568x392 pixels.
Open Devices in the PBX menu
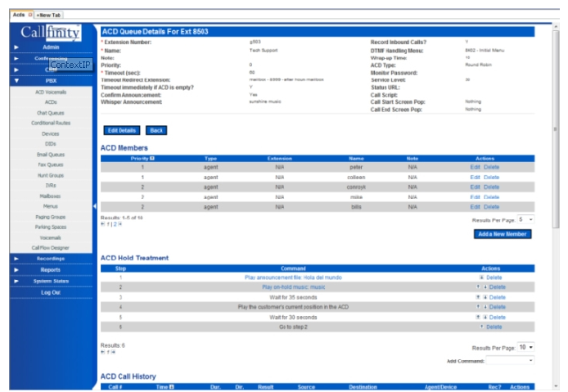click(x=51, y=134)
